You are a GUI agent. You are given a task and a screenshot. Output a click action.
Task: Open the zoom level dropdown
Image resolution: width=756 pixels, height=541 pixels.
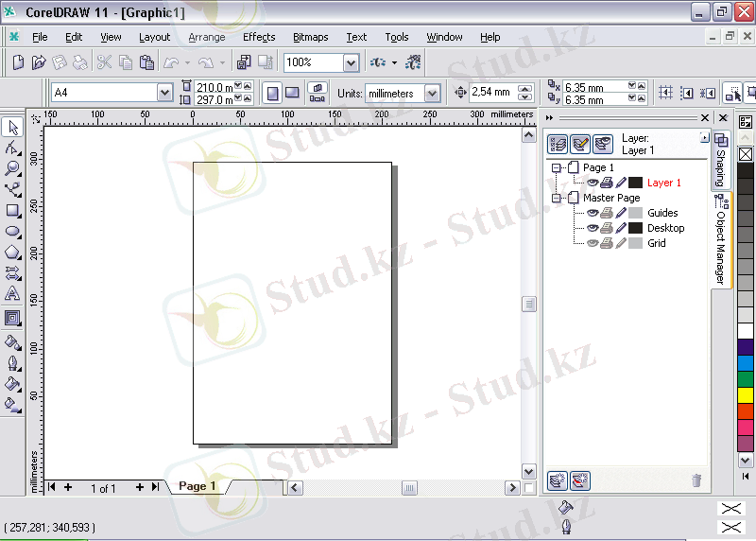coord(351,62)
